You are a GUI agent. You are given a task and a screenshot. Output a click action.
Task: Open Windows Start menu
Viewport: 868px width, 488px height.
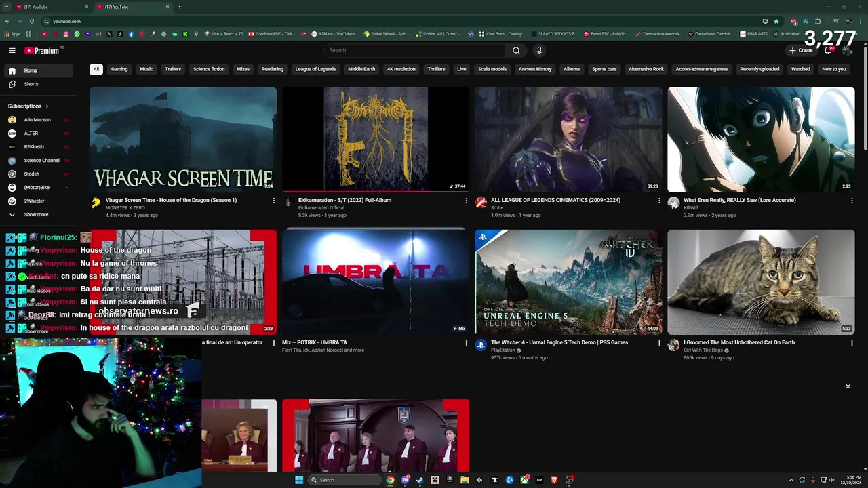point(299,480)
